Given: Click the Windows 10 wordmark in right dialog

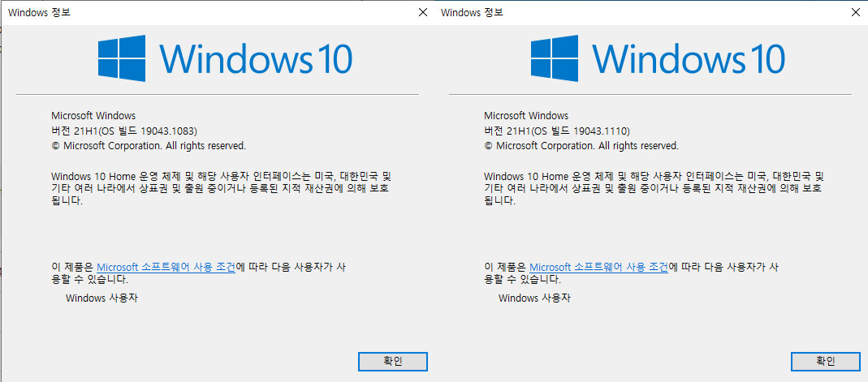Looking at the screenshot, I should coord(689,58).
